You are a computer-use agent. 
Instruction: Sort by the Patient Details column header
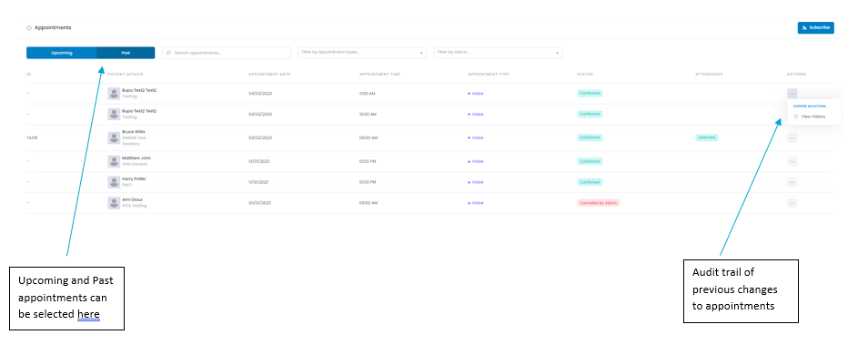point(126,75)
